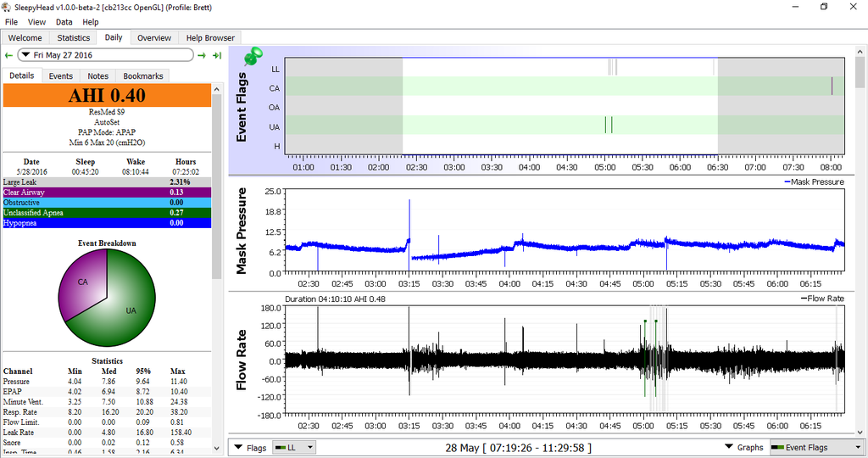Click the Pressure statistics row
This screenshot has width=868, height=458.
click(x=107, y=382)
